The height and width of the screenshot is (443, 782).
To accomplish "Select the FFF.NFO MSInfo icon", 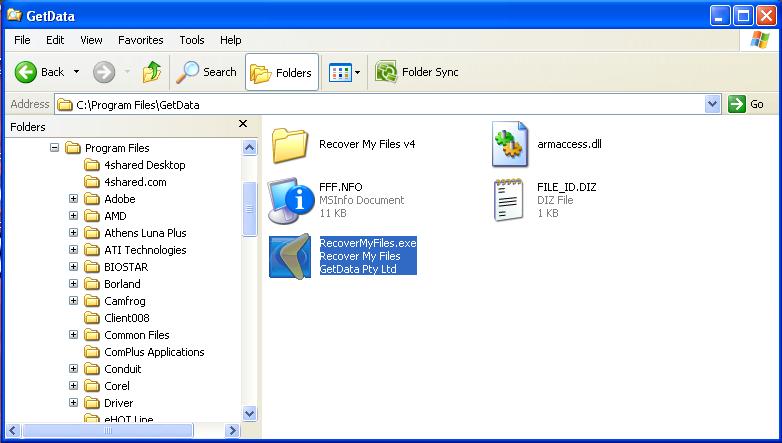I will coord(290,201).
